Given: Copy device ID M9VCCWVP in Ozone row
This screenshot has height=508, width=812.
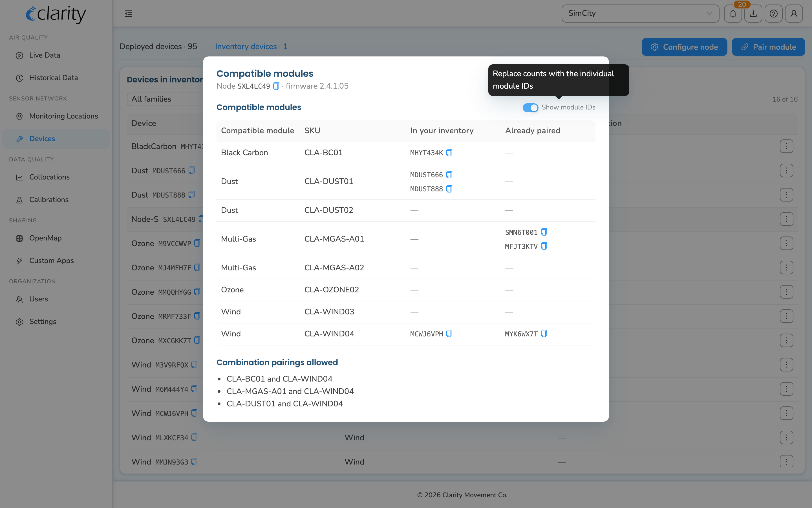Looking at the screenshot, I should pos(197,243).
